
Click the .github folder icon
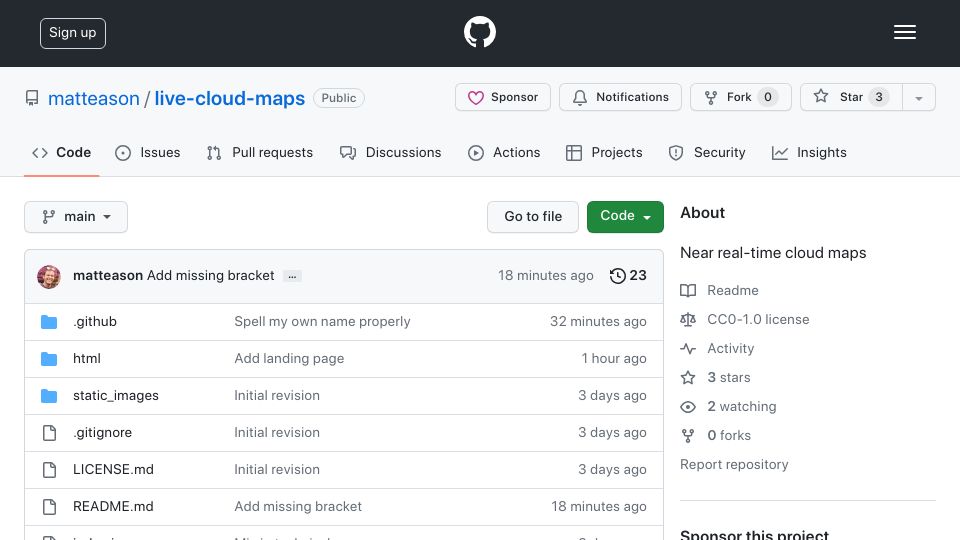point(49,321)
